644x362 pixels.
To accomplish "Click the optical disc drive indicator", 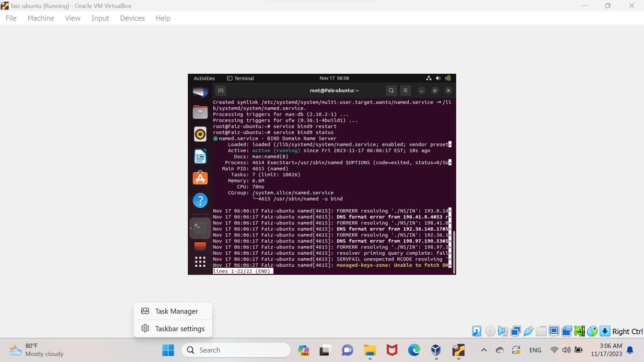I will 490,331.
